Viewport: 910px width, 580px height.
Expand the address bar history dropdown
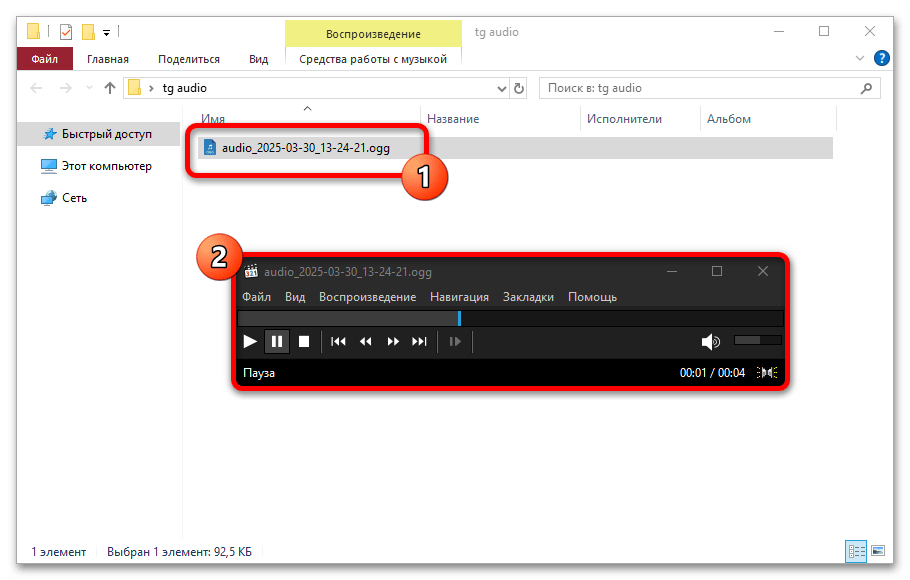click(x=501, y=89)
